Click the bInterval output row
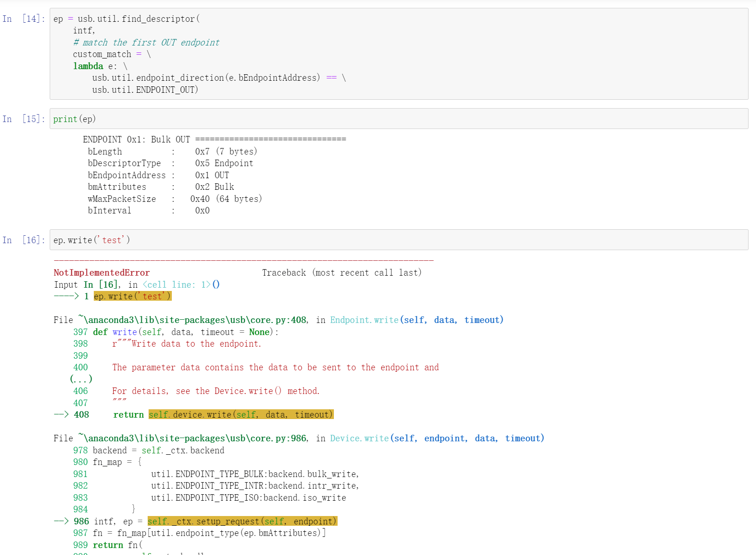Viewport: 756px width, 555px height. (x=149, y=210)
